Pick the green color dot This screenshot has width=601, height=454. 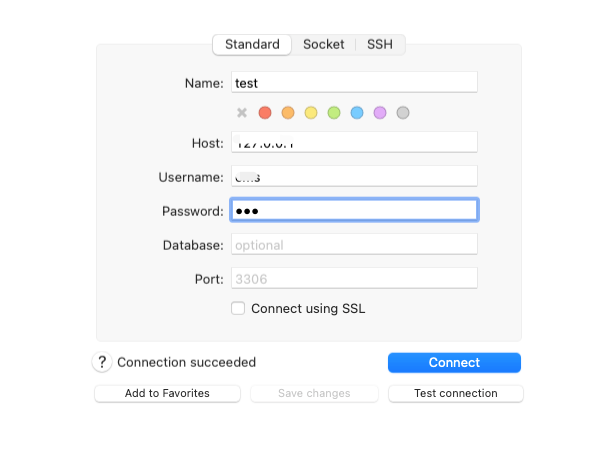point(334,113)
